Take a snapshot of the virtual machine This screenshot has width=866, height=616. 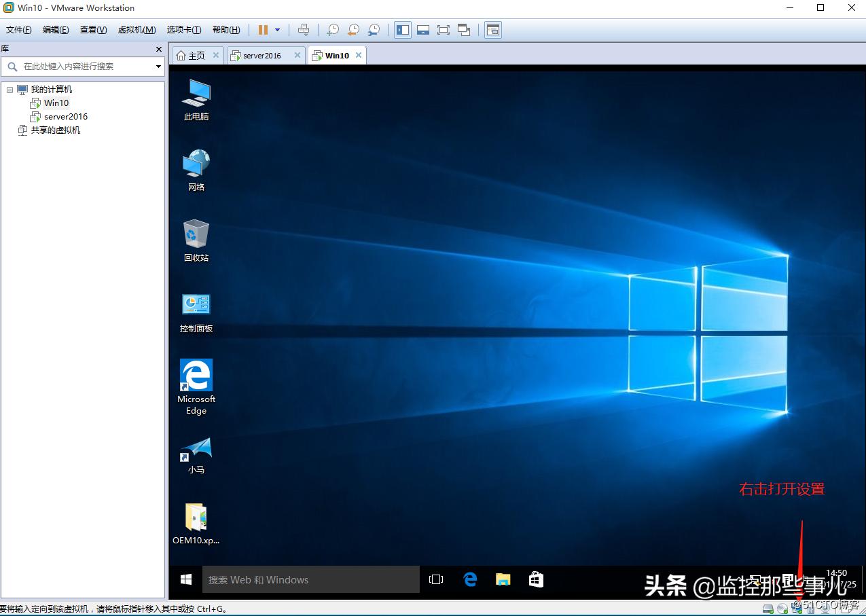pyautogui.click(x=333, y=29)
